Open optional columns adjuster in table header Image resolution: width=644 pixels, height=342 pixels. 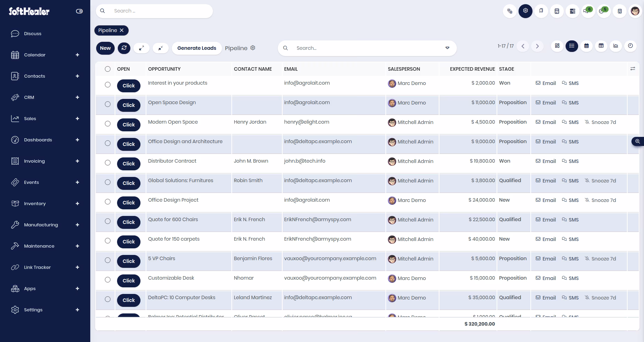point(633,69)
